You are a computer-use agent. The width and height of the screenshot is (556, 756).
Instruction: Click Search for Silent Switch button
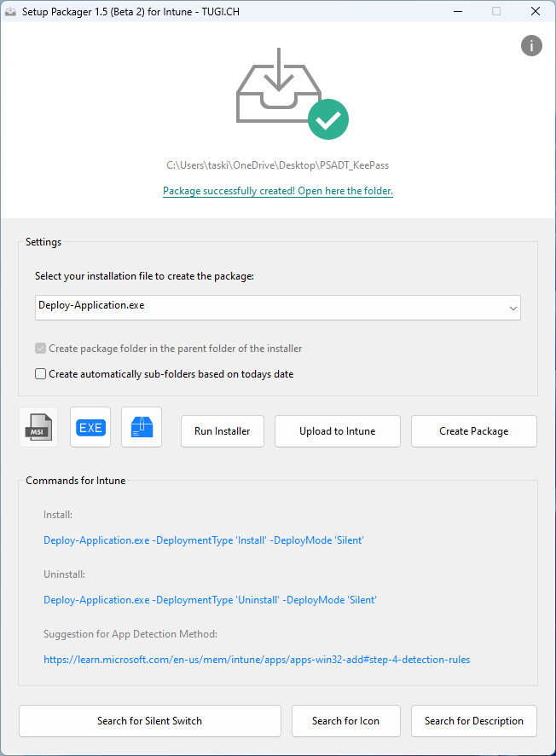[x=149, y=721]
